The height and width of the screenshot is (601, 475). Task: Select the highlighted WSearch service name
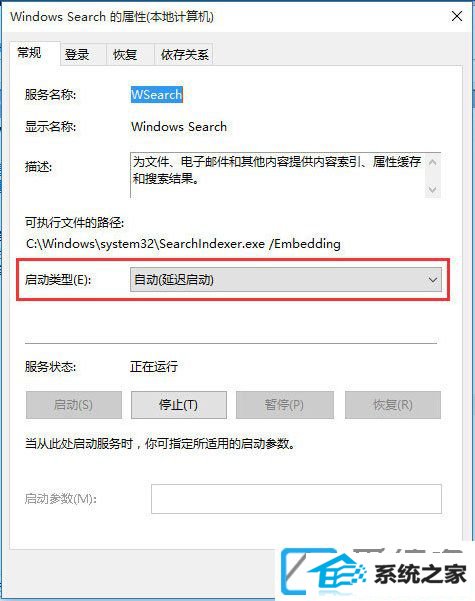[x=156, y=95]
